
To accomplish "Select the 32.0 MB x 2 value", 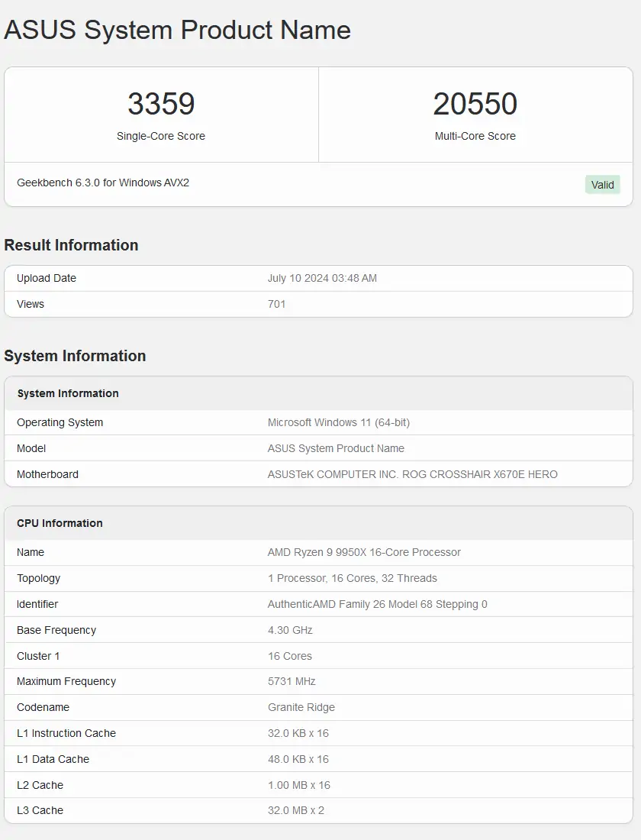I will coord(296,810).
